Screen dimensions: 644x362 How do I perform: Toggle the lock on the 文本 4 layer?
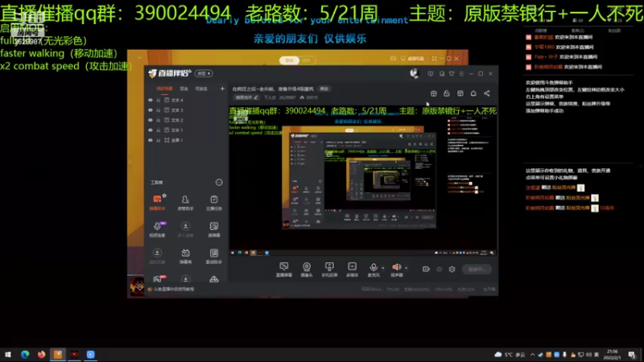158,100
